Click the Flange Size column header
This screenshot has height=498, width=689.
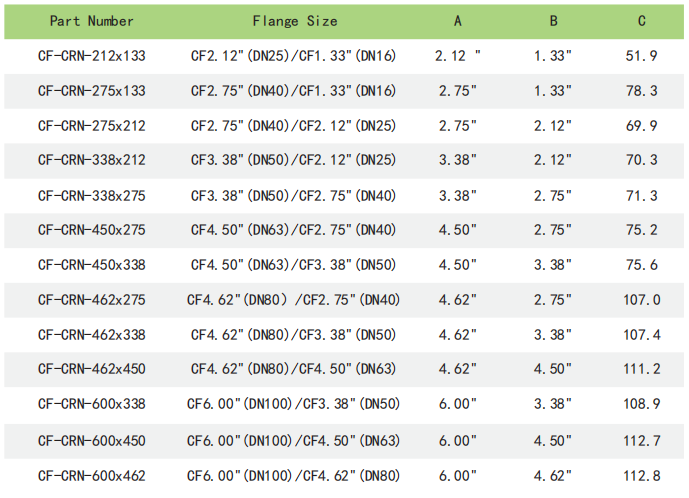[294, 21]
